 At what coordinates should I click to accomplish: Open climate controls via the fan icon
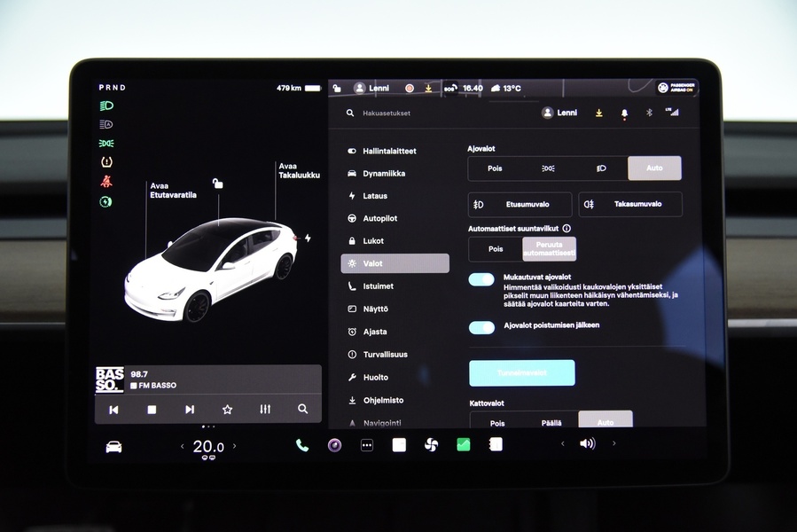(430, 445)
